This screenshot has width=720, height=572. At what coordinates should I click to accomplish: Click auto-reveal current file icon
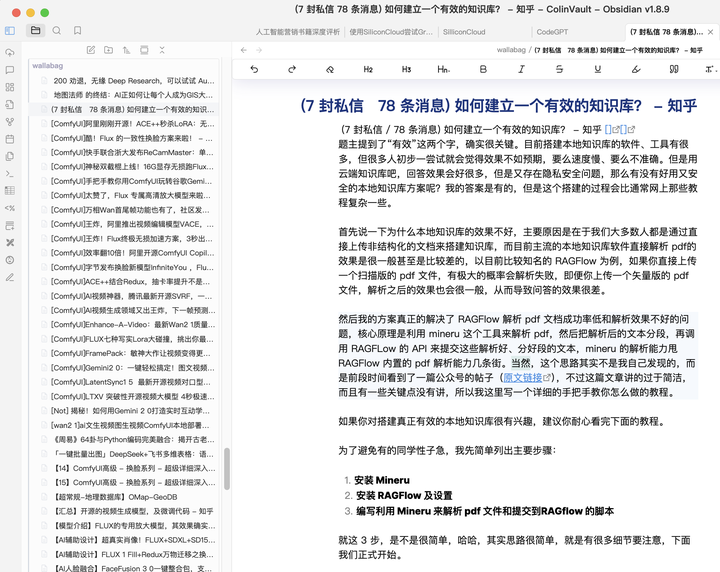pos(144,50)
